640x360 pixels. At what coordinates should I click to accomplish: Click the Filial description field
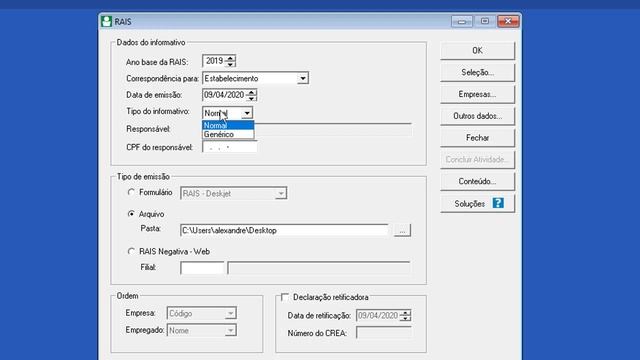[x=319, y=268]
